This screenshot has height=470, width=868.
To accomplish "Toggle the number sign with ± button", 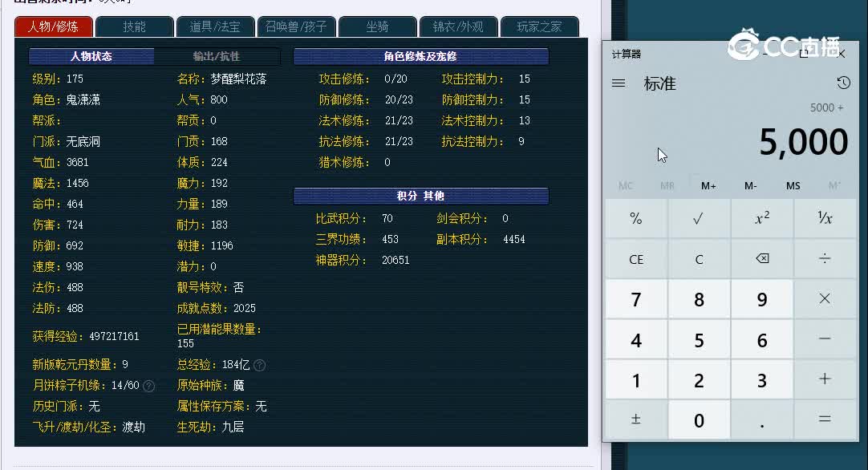I will [636, 419].
